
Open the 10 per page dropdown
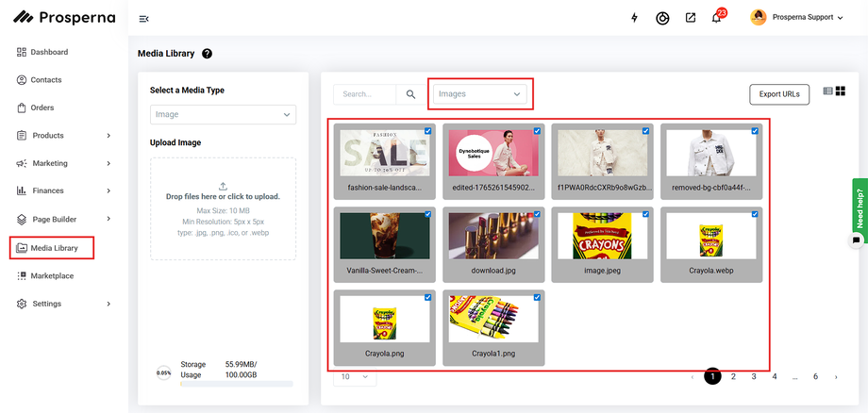click(x=355, y=376)
